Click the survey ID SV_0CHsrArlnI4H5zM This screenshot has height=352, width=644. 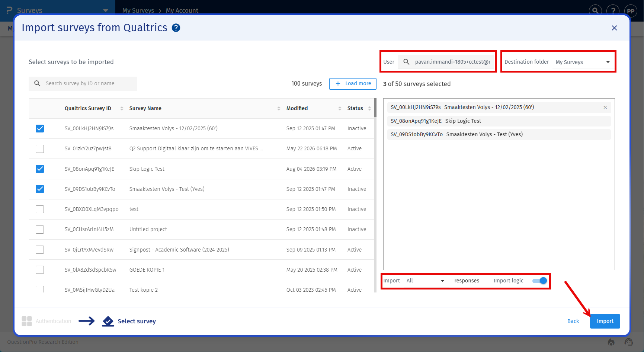click(89, 229)
